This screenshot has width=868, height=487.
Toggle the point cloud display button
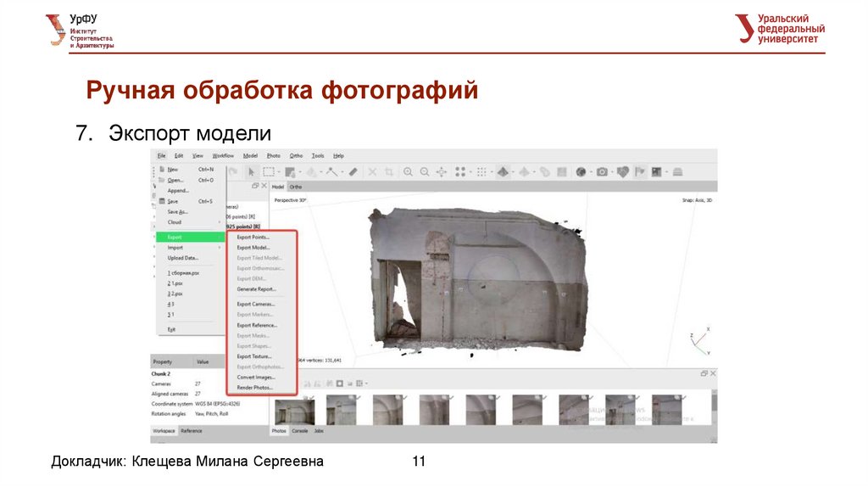coord(461,171)
